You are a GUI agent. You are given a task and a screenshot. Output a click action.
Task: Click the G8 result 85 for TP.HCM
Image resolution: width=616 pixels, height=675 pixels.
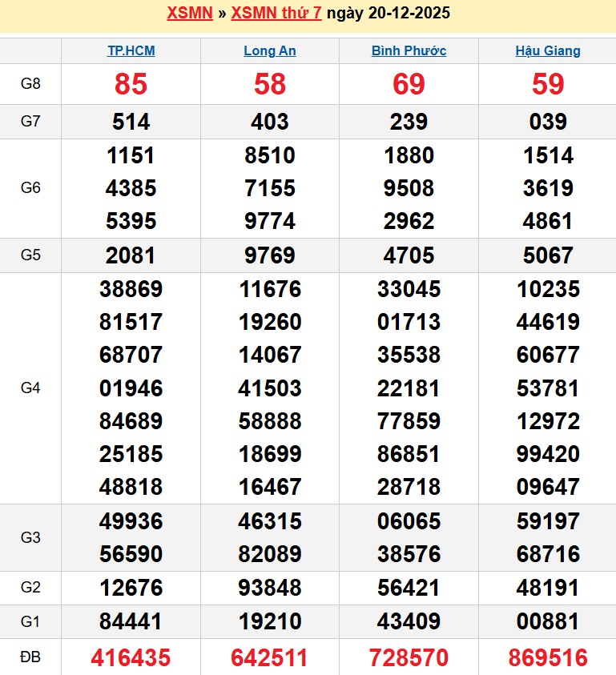tap(131, 84)
